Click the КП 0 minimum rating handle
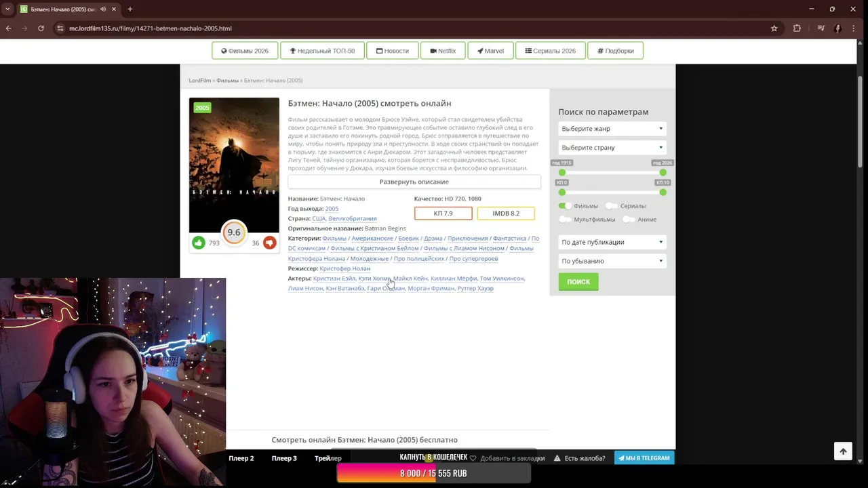This screenshot has width=868, height=488. 561,192
